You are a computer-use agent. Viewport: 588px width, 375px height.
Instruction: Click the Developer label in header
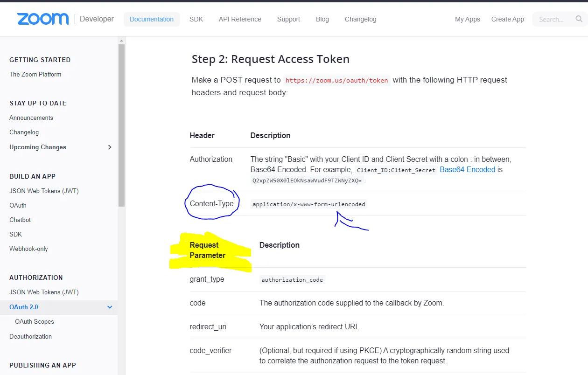(x=97, y=19)
